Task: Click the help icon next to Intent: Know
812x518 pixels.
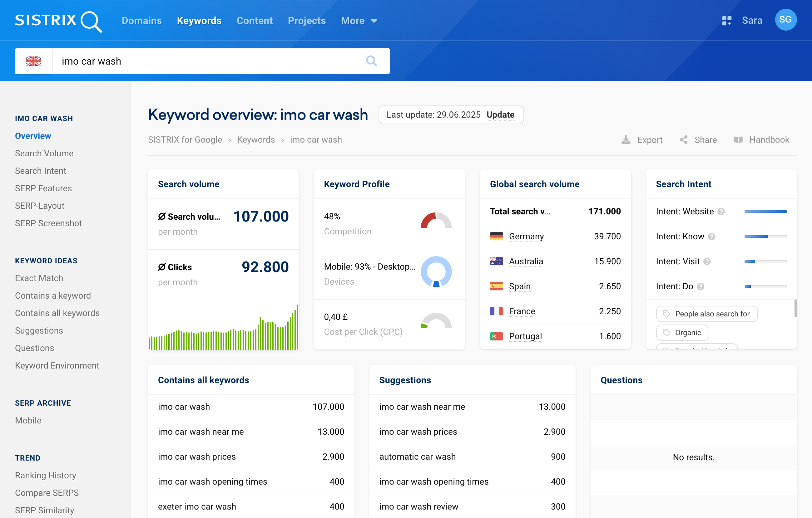Action: click(712, 236)
